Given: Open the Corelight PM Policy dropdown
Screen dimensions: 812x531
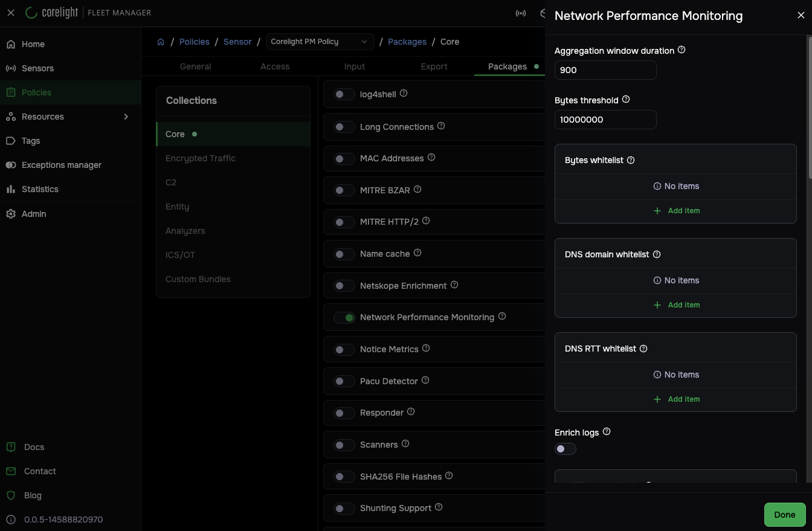Looking at the screenshot, I should 320,42.
